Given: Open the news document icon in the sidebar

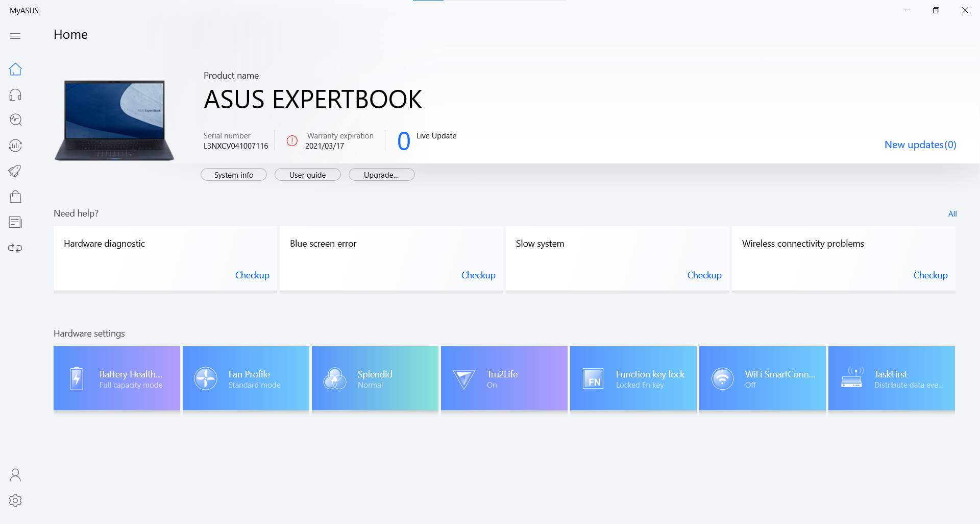Looking at the screenshot, I should pyautogui.click(x=15, y=222).
